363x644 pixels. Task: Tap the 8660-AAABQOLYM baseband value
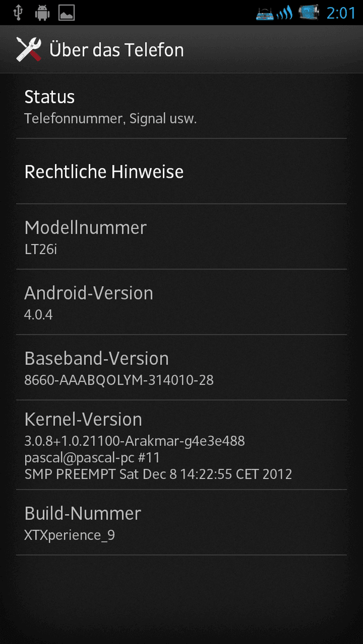pyautogui.click(x=119, y=380)
